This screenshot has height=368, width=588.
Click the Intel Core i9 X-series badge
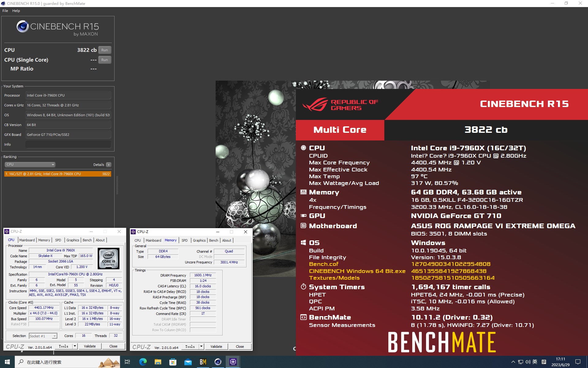click(108, 259)
